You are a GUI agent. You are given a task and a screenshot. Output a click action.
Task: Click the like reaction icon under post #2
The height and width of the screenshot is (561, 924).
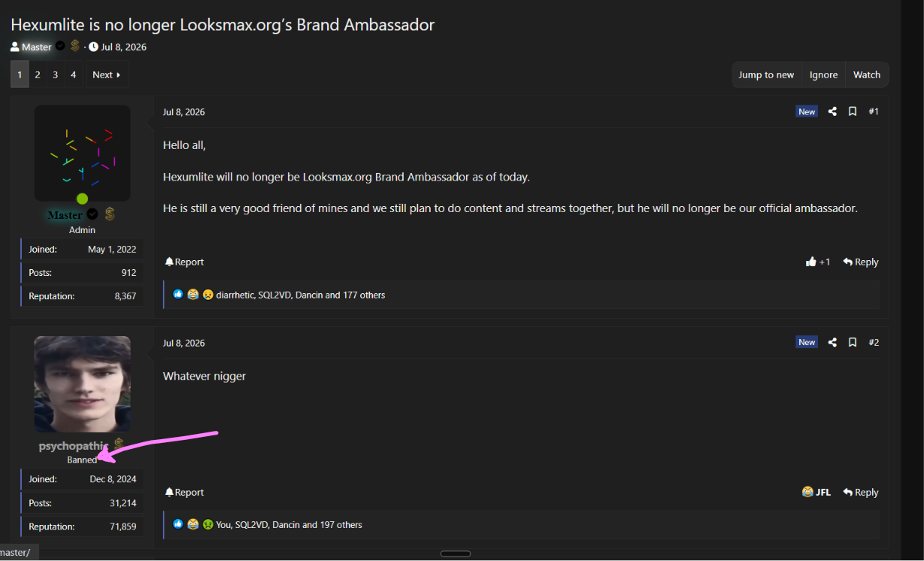pyautogui.click(x=178, y=524)
